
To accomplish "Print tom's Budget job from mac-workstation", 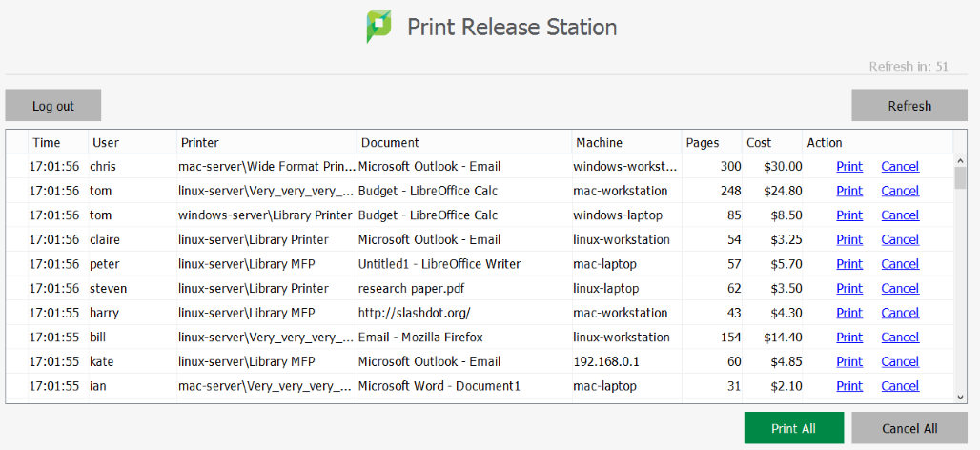I will (848, 191).
